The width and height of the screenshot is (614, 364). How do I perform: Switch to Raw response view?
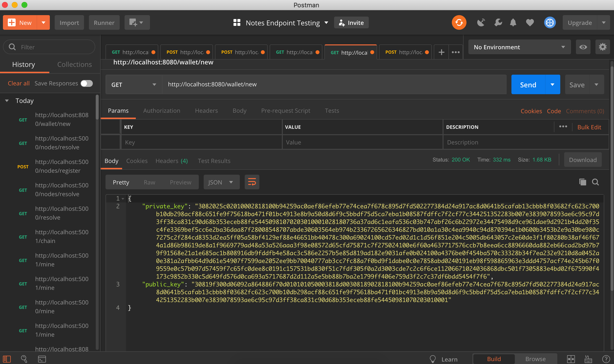(149, 182)
